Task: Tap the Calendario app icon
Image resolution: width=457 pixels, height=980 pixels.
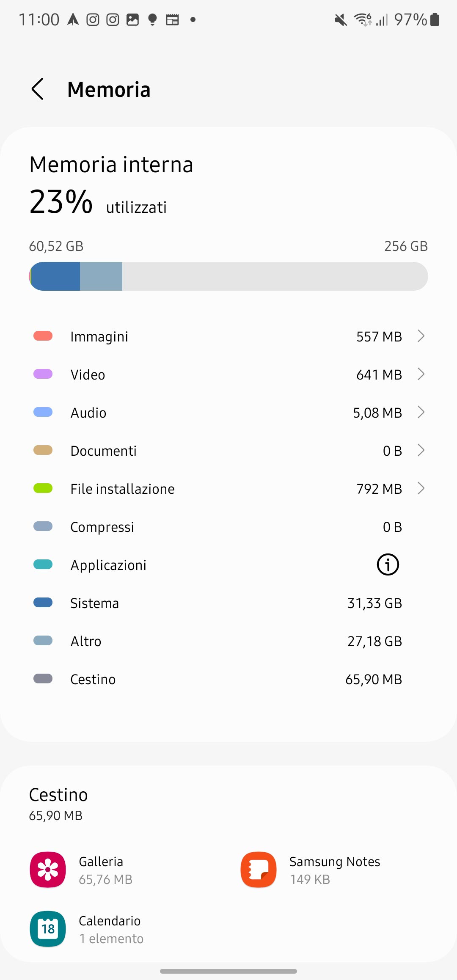Action: pyautogui.click(x=48, y=929)
